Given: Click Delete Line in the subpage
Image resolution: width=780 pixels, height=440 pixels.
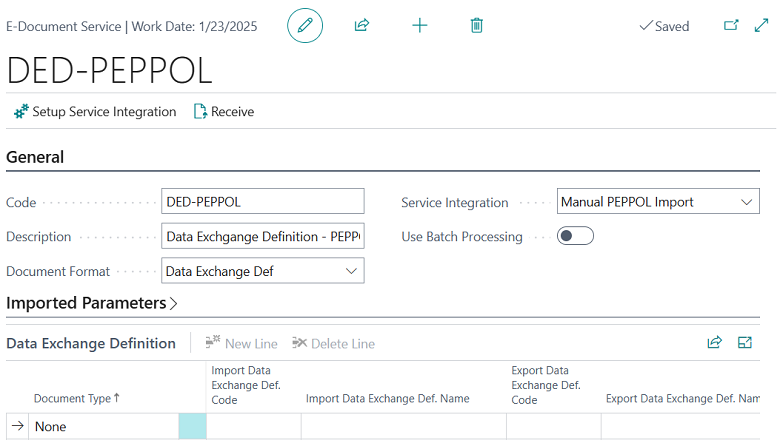Looking at the screenshot, I should (333, 344).
